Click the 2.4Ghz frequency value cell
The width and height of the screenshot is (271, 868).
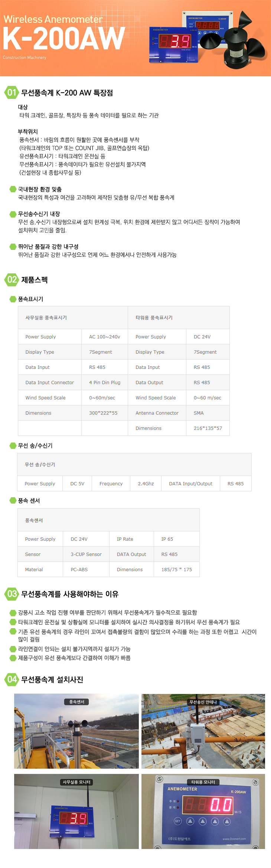tap(146, 483)
